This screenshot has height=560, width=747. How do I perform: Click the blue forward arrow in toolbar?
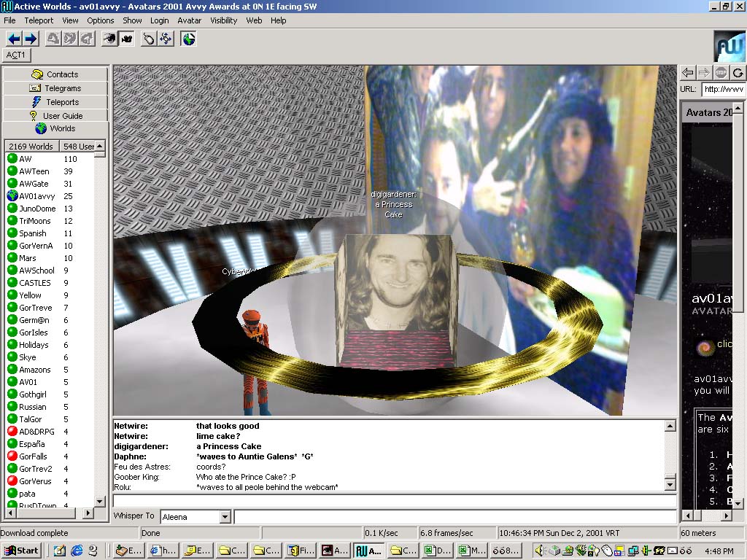tap(30, 39)
